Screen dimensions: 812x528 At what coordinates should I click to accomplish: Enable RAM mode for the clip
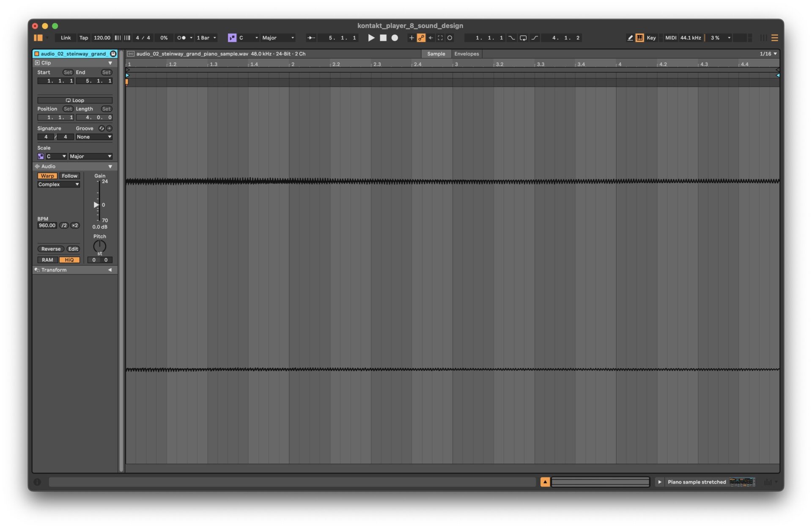pos(47,260)
